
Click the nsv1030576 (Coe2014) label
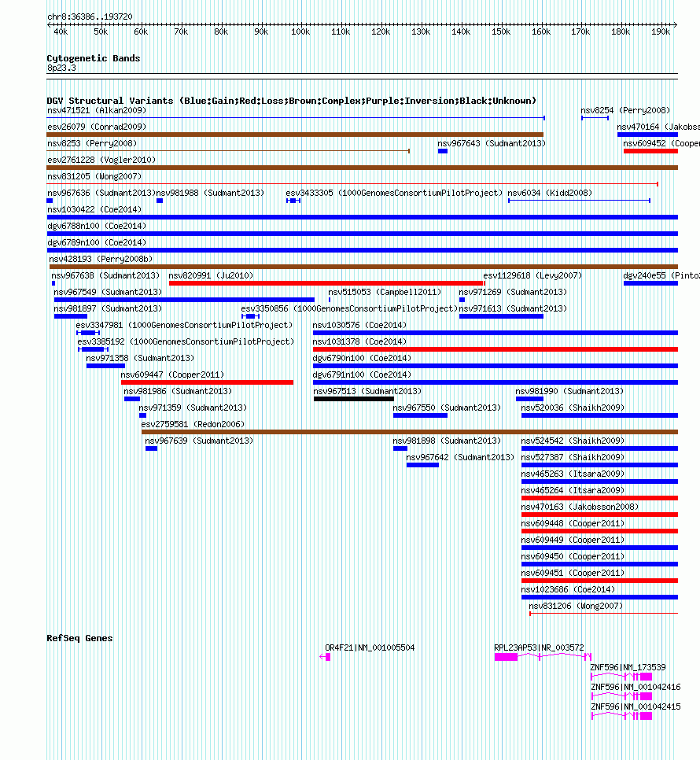[x=359, y=325]
